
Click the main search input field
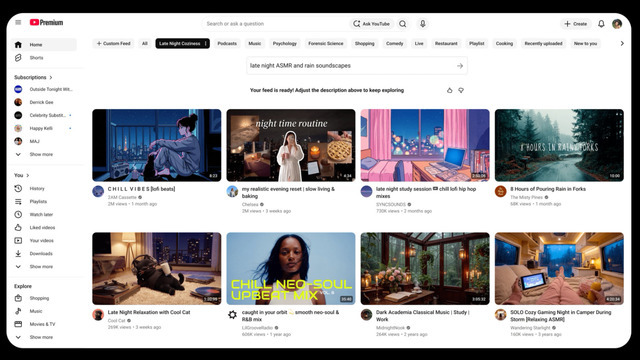pyautogui.click(x=276, y=24)
